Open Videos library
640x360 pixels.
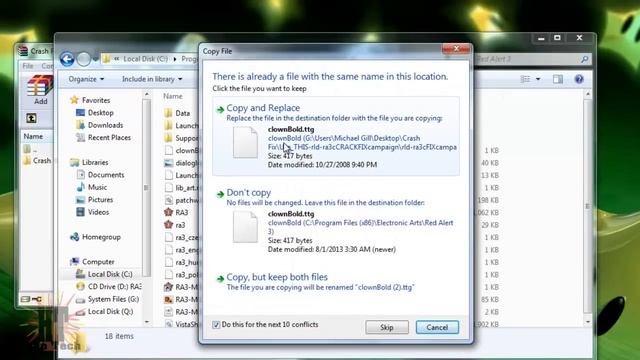click(98, 212)
